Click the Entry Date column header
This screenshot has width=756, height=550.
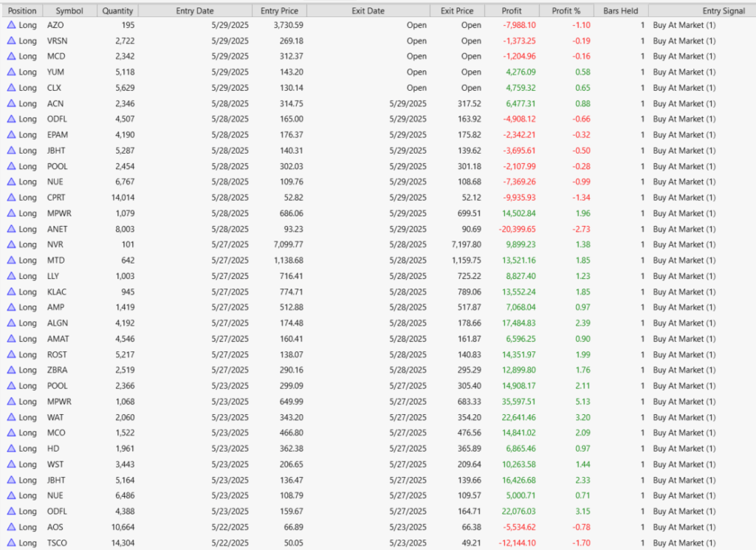195,11
